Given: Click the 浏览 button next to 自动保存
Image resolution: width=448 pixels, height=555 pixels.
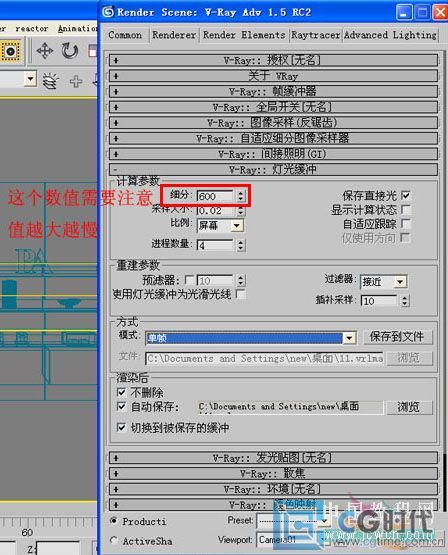Looking at the screenshot, I should pyautogui.click(x=409, y=407).
